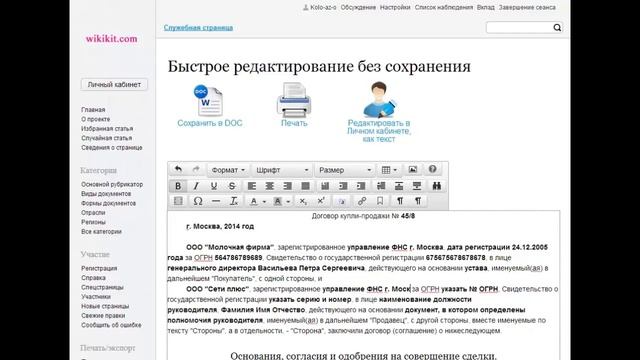The height and width of the screenshot is (360, 640).
Task: Open Свежие правки sidebar link
Action: [103, 316]
